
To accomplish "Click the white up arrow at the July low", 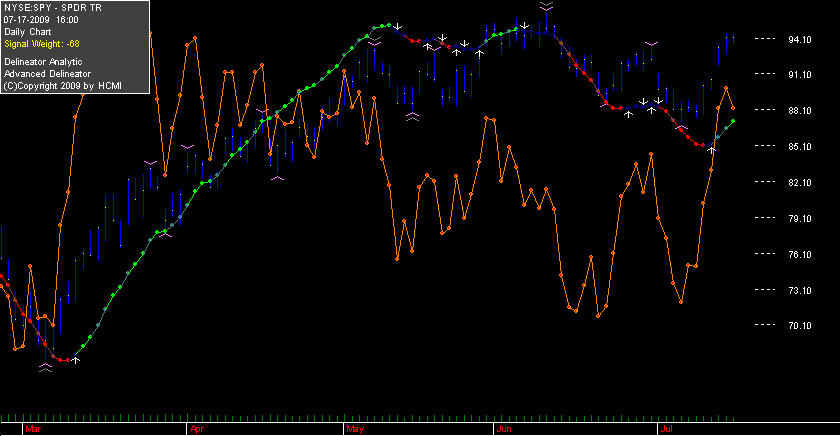I will coord(711,150).
